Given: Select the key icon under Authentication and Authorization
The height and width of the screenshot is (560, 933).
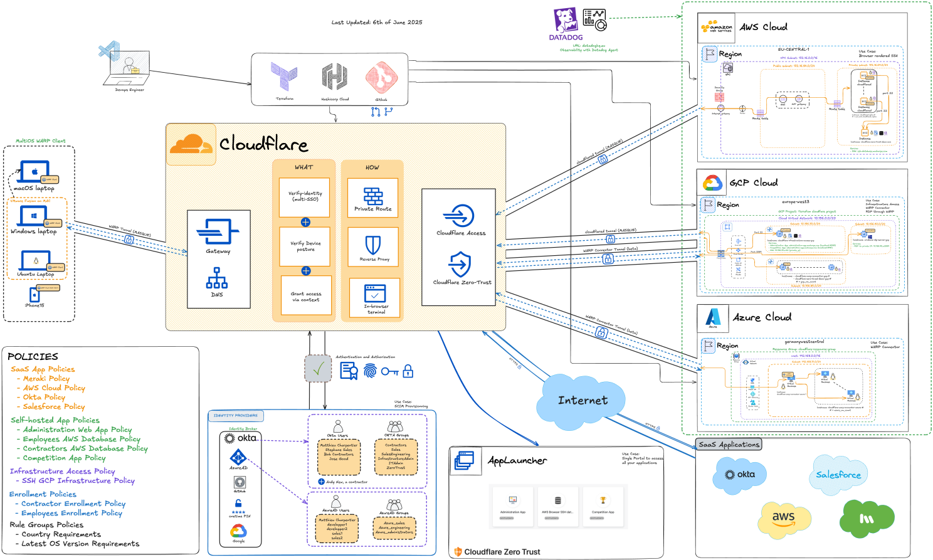Looking at the screenshot, I should coord(390,372).
